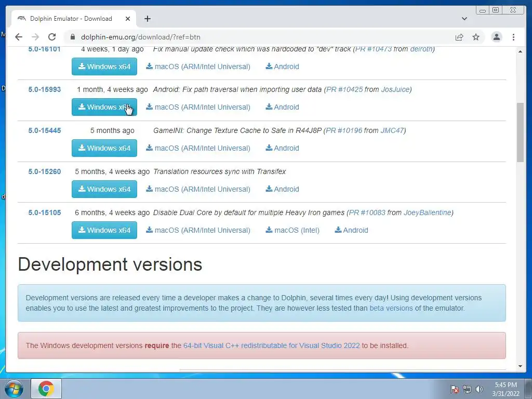This screenshot has height=399, width=532.
Task: Click the forward navigation arrow
Action: tap(35, 37)
